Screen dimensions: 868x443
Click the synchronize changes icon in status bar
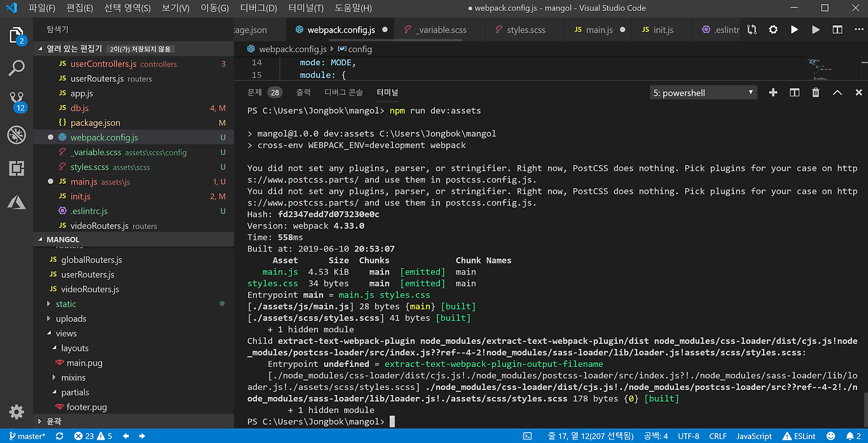pyautogui.click(x=60, y=436)
